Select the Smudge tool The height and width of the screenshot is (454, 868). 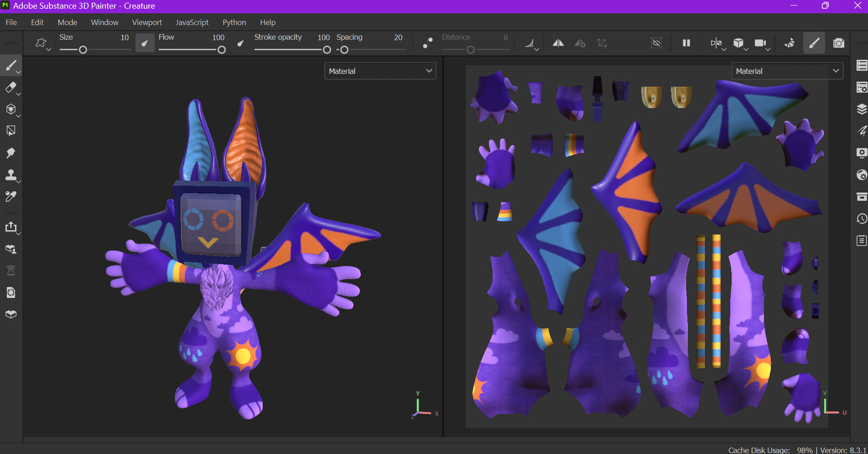(x=11, y=153)
